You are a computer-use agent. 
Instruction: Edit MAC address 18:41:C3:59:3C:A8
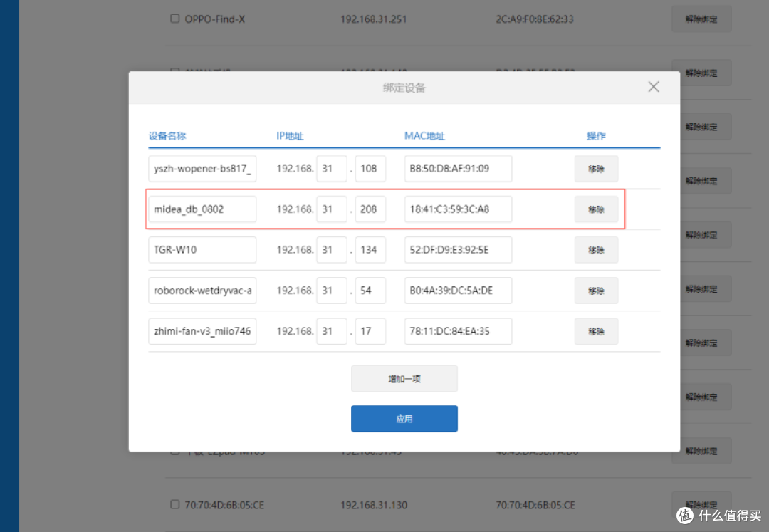(x=458, y=209)
